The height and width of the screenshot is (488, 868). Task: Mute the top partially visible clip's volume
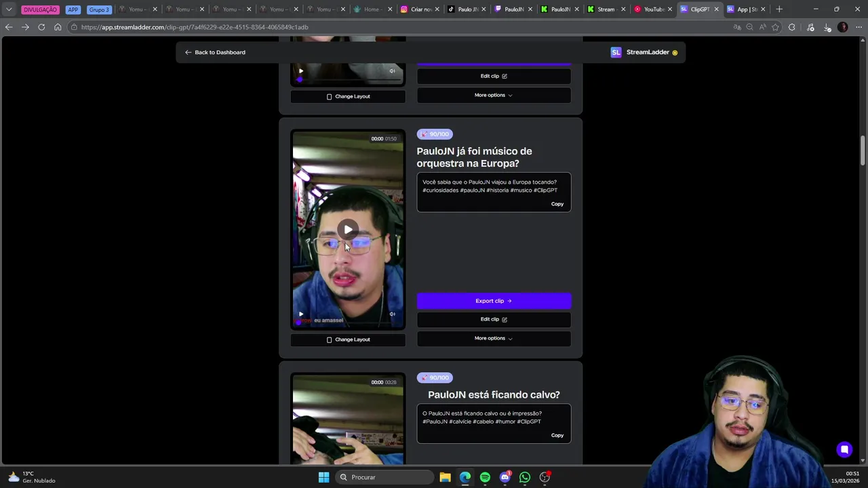tap(392, 70)
